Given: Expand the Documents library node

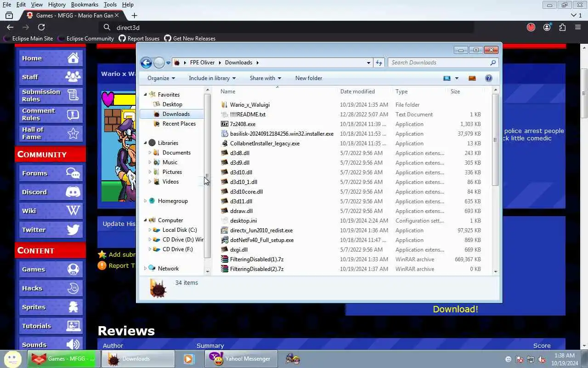Looking at the screenshot, I should (x=150, y=153).
